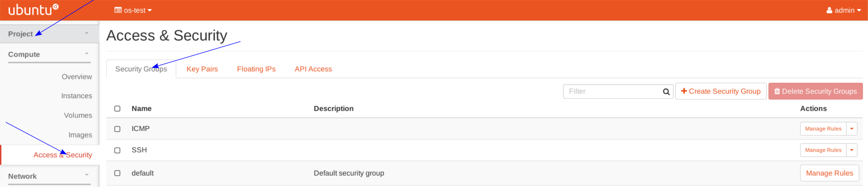
Task: Click Create Security Group button
Action: [720, 91]
